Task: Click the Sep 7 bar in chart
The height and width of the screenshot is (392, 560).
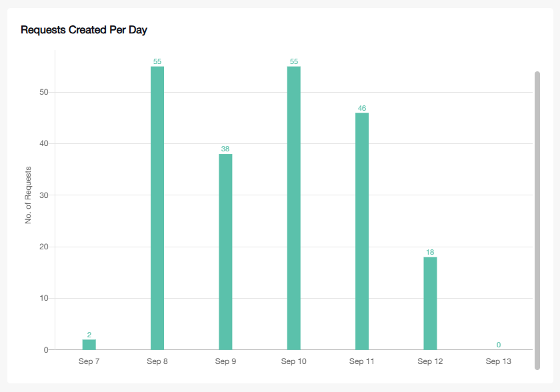Action: [89, 345]
